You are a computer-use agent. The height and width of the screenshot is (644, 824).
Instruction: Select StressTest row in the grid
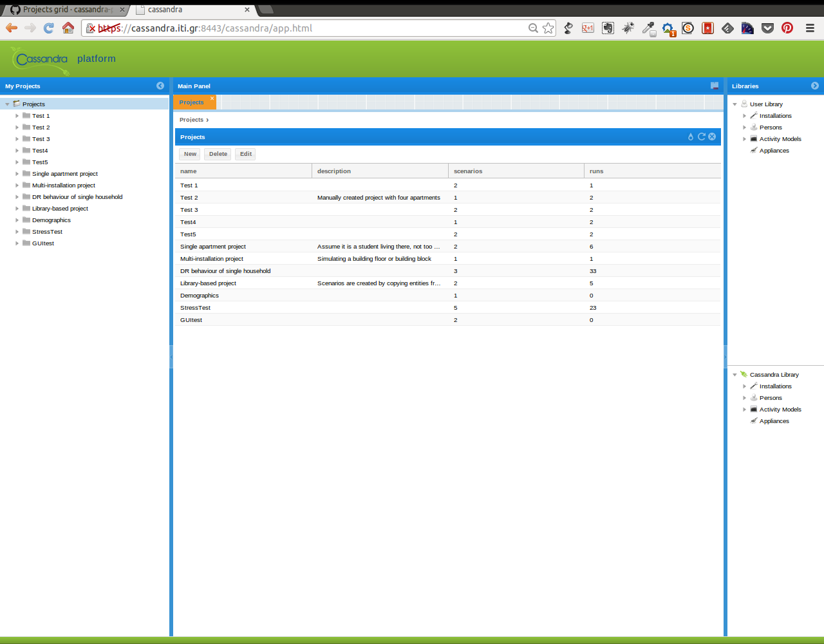[x=448, y=308]
